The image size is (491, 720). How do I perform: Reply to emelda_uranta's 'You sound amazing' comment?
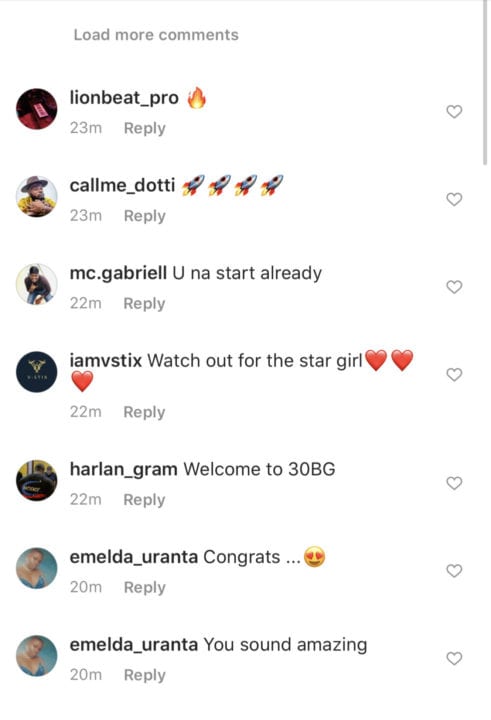[145, 675]
